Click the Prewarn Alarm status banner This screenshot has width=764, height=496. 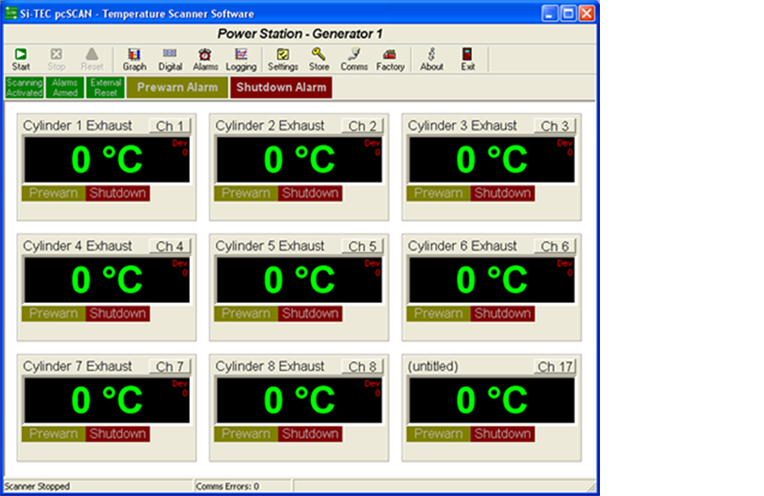[177, 88]
